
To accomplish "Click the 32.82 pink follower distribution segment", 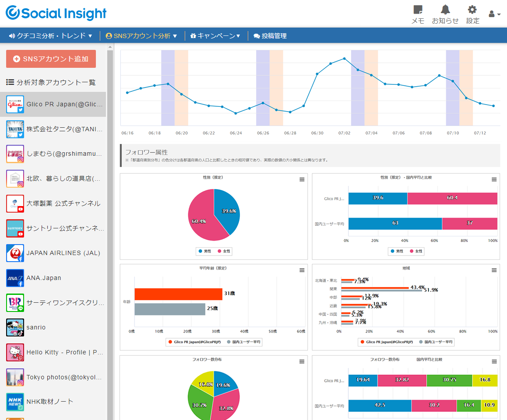I will [402, 381].
